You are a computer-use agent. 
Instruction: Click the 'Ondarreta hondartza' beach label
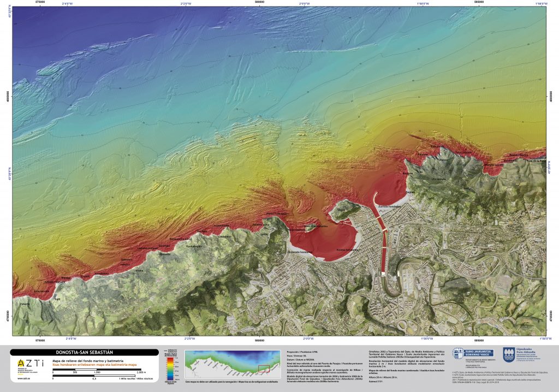[300, 252]
